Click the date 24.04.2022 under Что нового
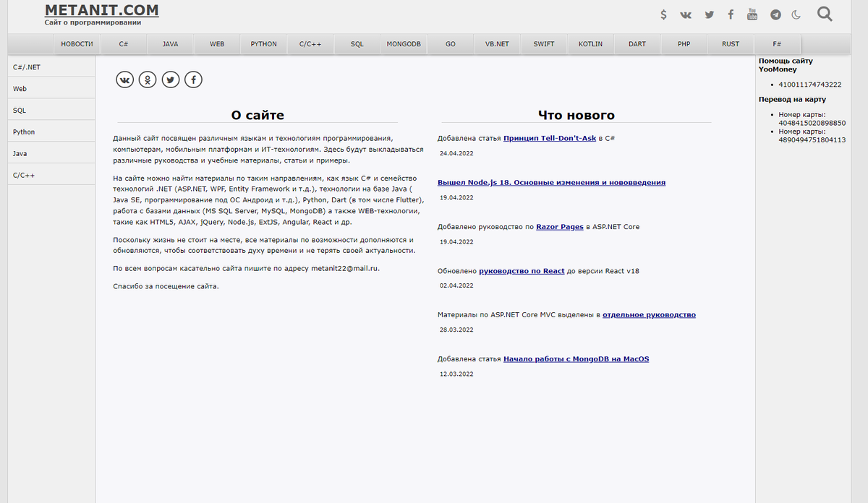This screenshot has height=503, width=868. (456, 154)
